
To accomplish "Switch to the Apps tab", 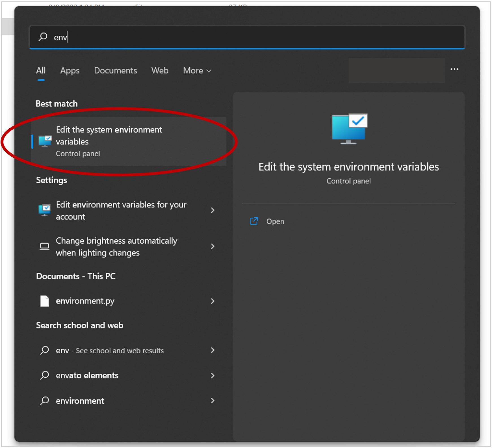I will tap(70, 70).
